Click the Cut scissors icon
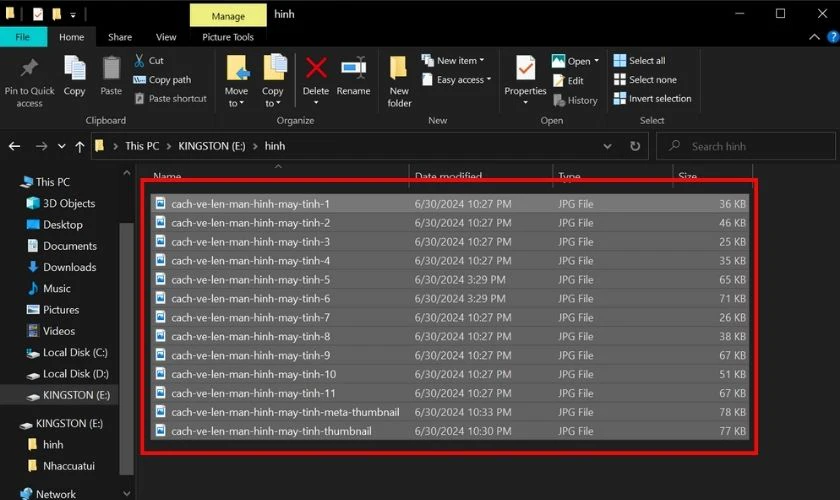 click(139, 61)
